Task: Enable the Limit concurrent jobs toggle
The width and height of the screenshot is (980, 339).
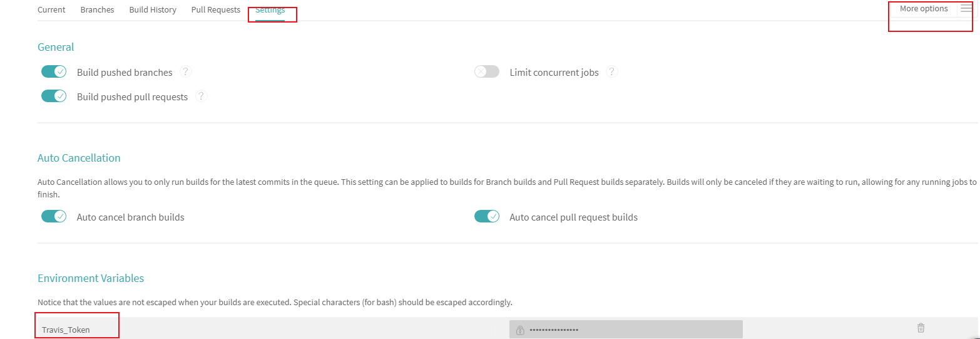Action: [x=487, y=72]
